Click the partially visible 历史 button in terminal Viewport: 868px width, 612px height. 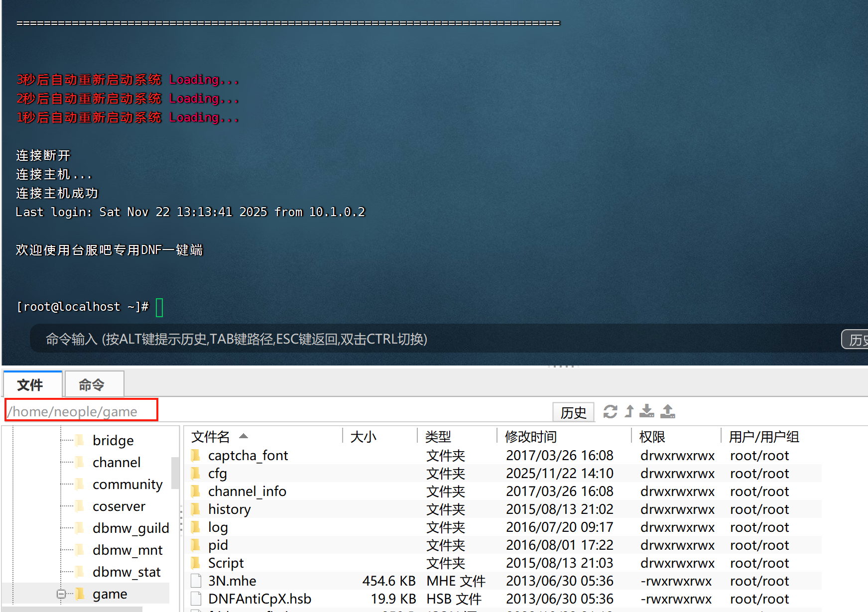pyautogui.click(x=855, y=340)
